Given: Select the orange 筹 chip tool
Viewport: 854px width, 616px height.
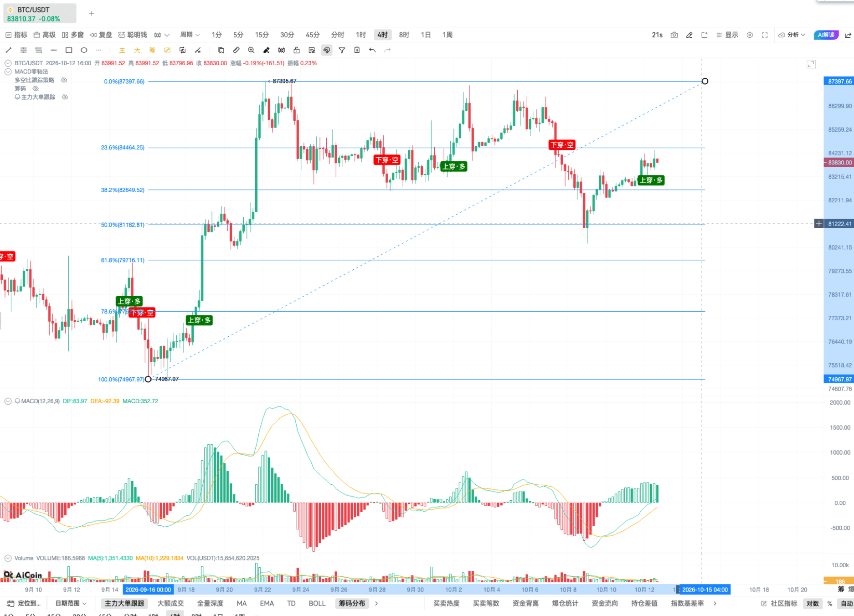Looking at the screenshot, I should (152, 50).
